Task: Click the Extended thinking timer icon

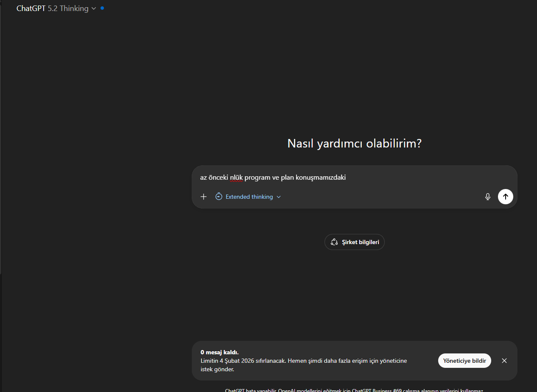Action: (219, 197)
